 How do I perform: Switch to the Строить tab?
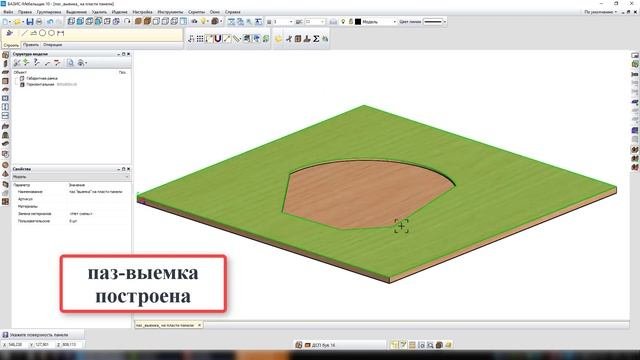[11, 45]
